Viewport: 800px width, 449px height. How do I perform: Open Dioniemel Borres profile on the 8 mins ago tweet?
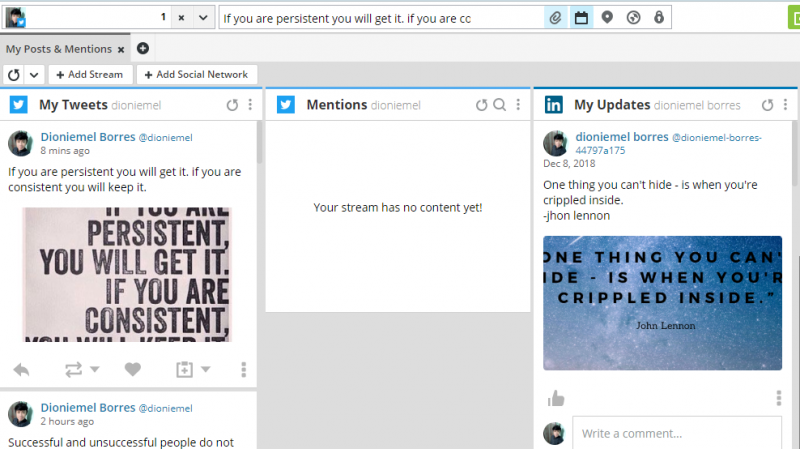click(x=88, y=137)
